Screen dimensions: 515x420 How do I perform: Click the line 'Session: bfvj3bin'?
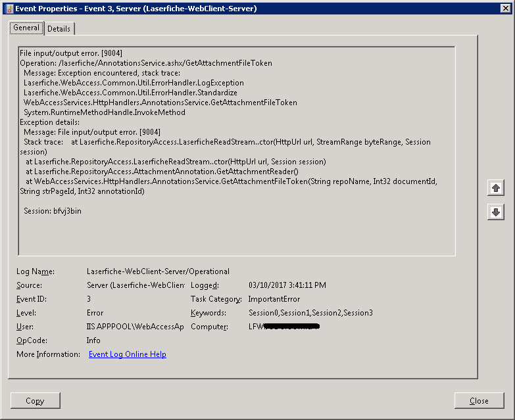[x=53, y=211]
